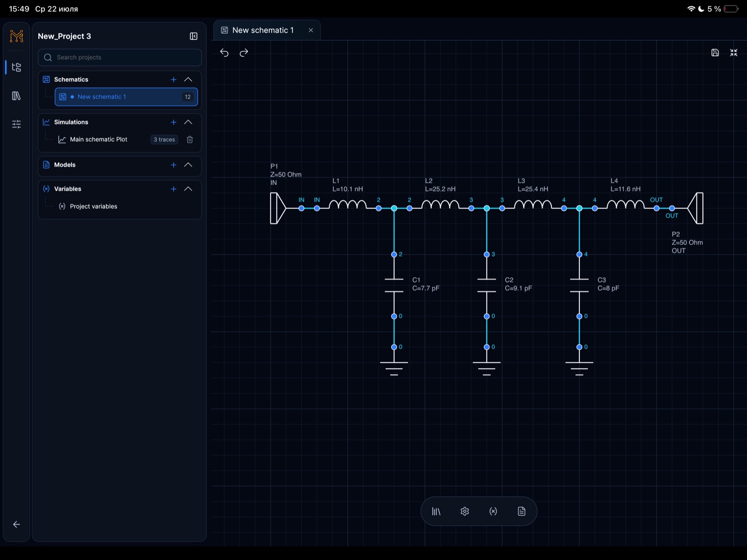The height and width of the screenshot is (560, 747).
Task: Collapse the Models section
Action: (188, 165)
